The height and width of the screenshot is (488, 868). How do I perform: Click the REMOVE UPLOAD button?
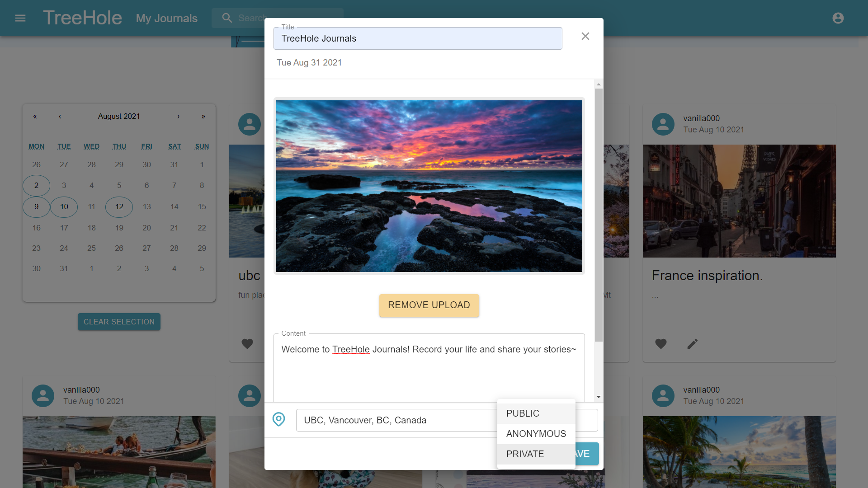pos(429,305)
